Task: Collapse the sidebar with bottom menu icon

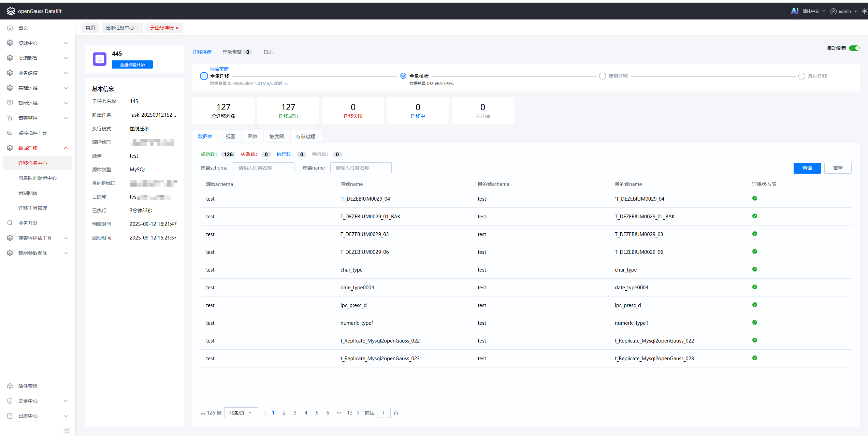Action: point(67,431)
